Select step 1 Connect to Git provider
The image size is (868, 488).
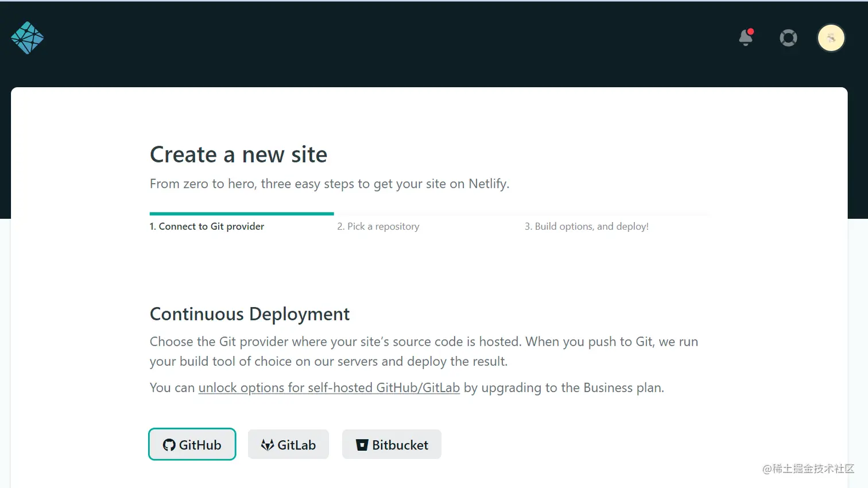(x=207, y=226)
